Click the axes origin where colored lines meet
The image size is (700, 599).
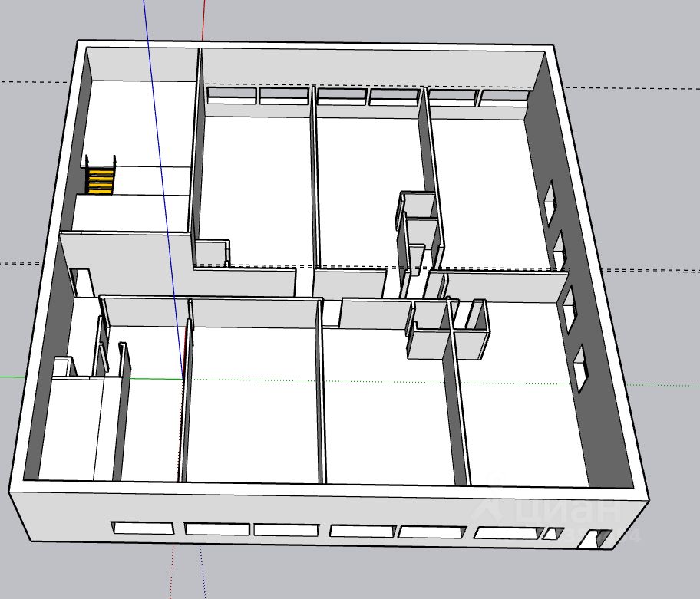tap(183, 379)
